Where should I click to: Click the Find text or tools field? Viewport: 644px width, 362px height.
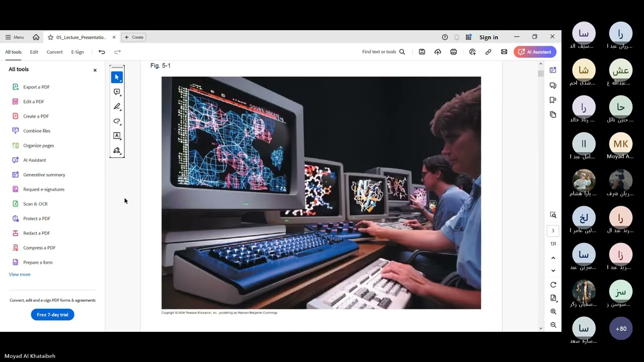click(383, 52)
